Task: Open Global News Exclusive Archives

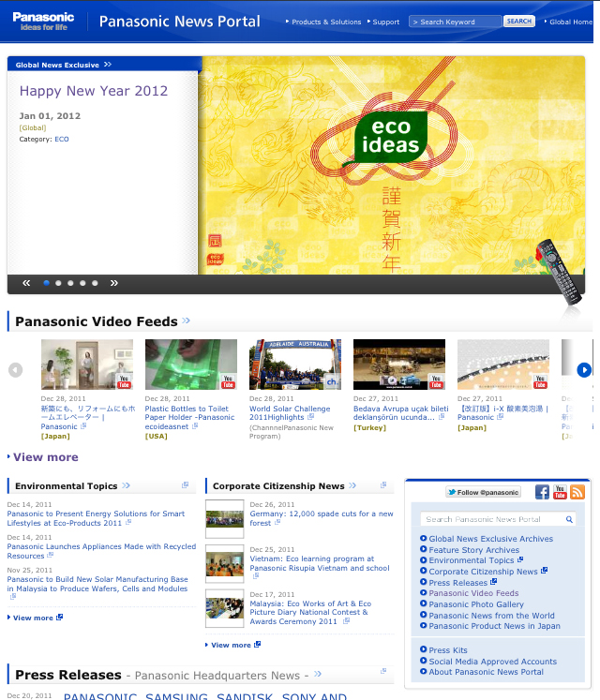Action: [491, 539]
